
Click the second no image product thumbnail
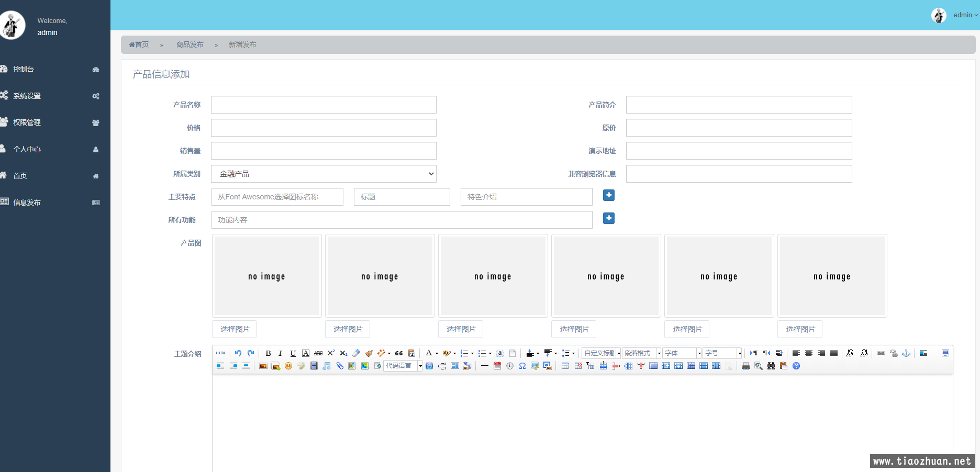[380, 276]
